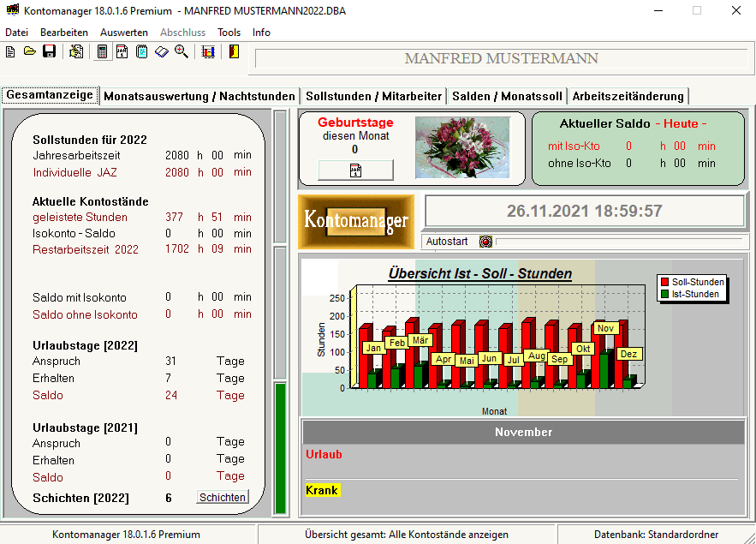Click the new document toolbar icon
756x544 pixels.
(x=10, y=51)
